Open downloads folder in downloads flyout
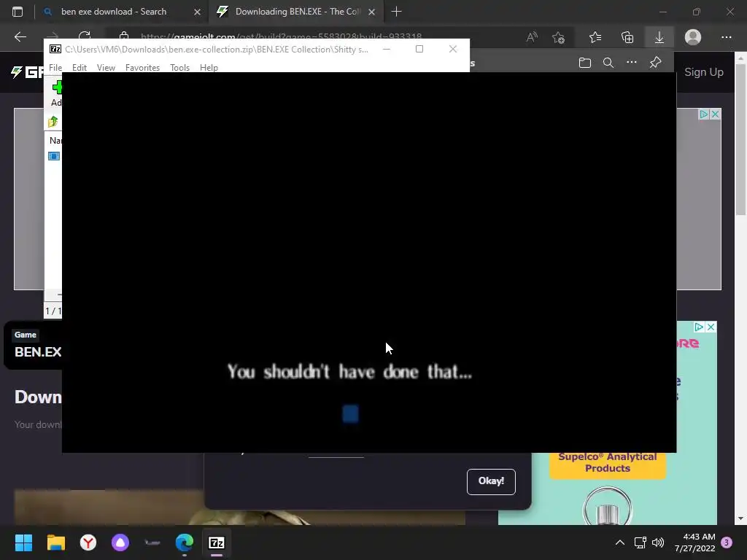 coord(584,63)
